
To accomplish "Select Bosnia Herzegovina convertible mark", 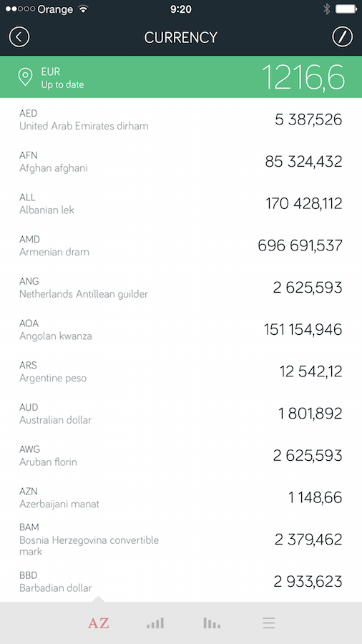I will 181,540.
